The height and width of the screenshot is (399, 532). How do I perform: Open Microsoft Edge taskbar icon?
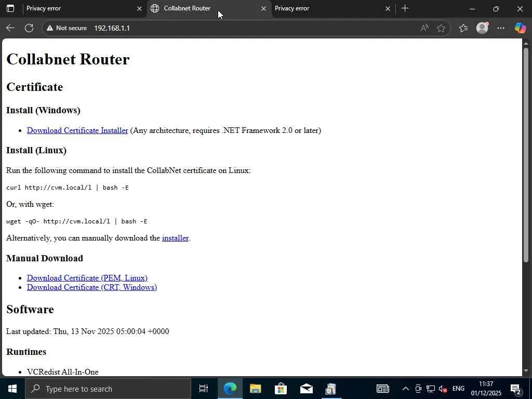tap(230, 389)
